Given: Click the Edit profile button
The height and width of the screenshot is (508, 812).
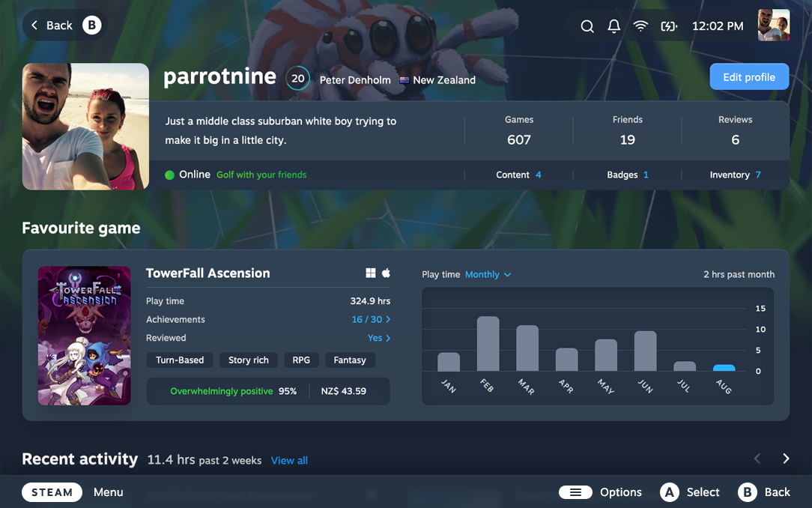Looking at the screenshot, I should point(749,76).
